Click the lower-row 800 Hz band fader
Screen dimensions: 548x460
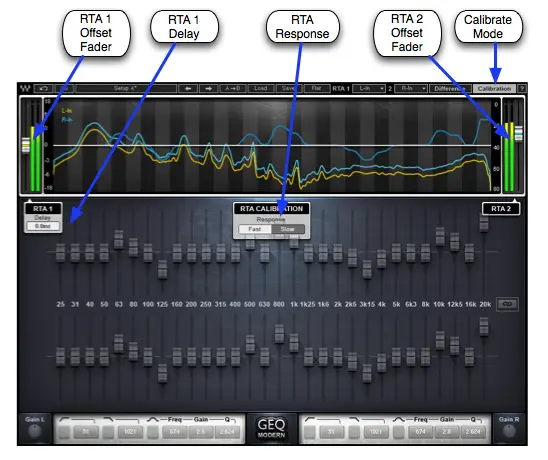pyautogui.click(x=279, y=334)
